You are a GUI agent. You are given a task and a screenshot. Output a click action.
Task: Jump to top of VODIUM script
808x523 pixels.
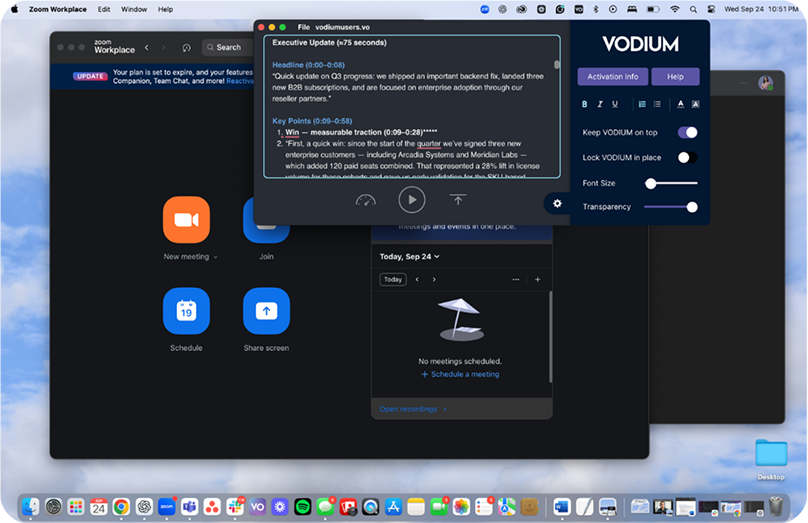458,200
